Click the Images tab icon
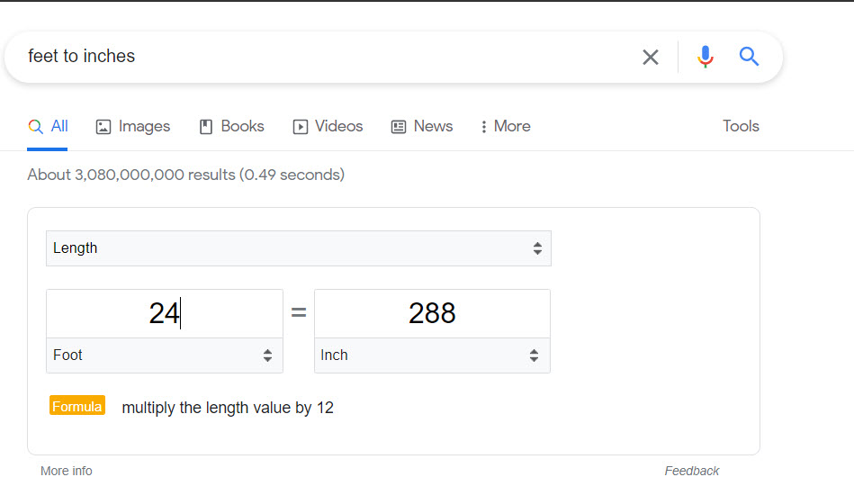The image size is (854, 504). tap(103, 127)
